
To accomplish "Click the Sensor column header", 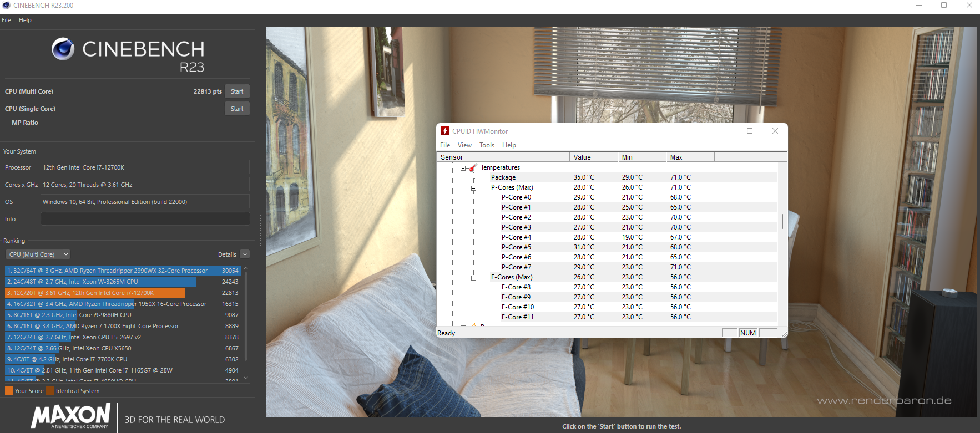I will pos(503,157).
